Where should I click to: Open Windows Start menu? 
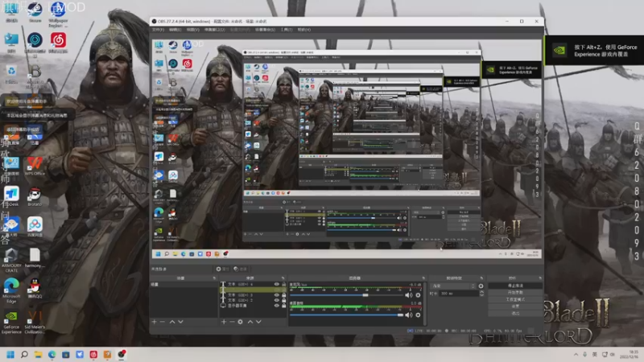[x=10, y=354]
